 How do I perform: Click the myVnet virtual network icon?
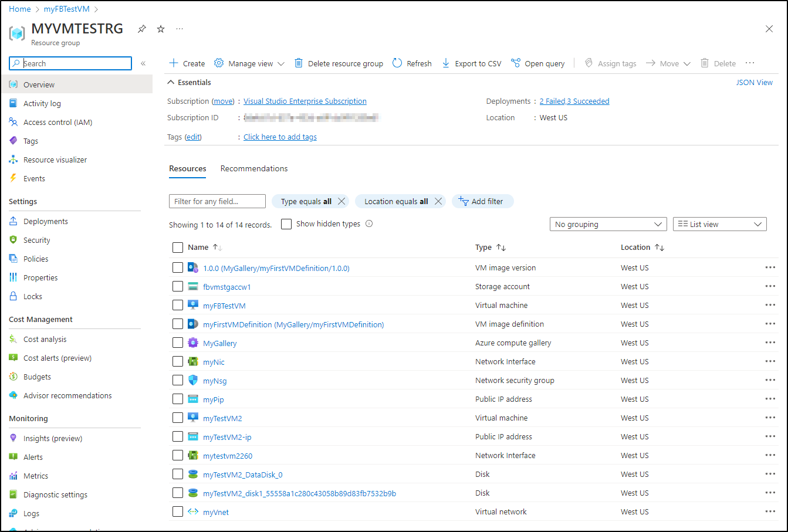point(193,511)
